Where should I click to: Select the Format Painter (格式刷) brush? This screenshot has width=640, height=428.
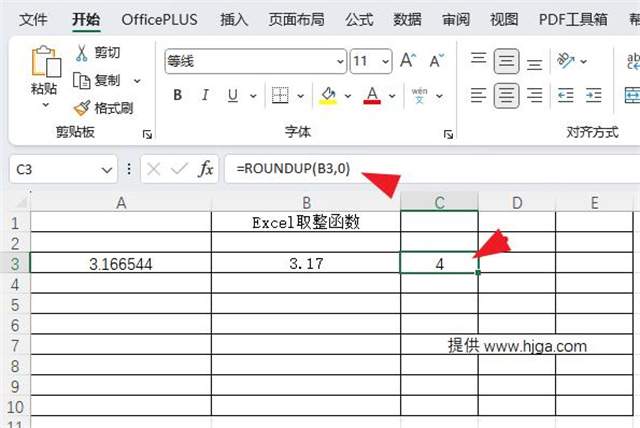(82, 108)
